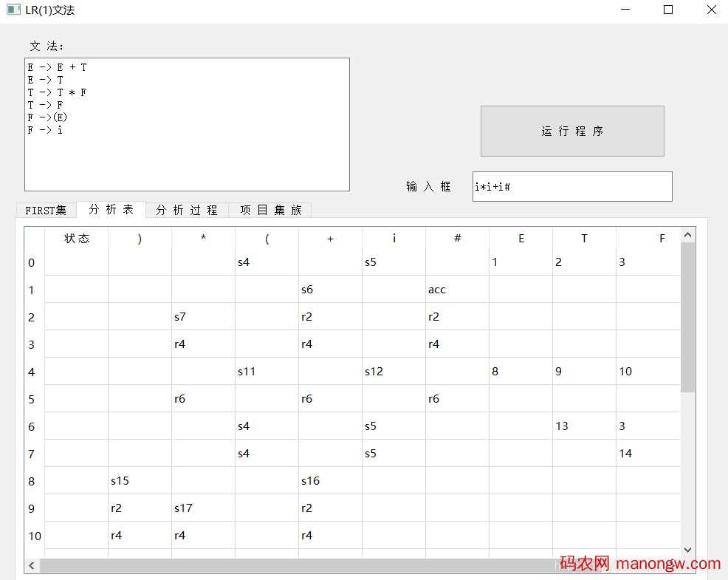The width and height of the screenshot is (728, 580).
Task: Click the i column header
Action: pos(394,238)
